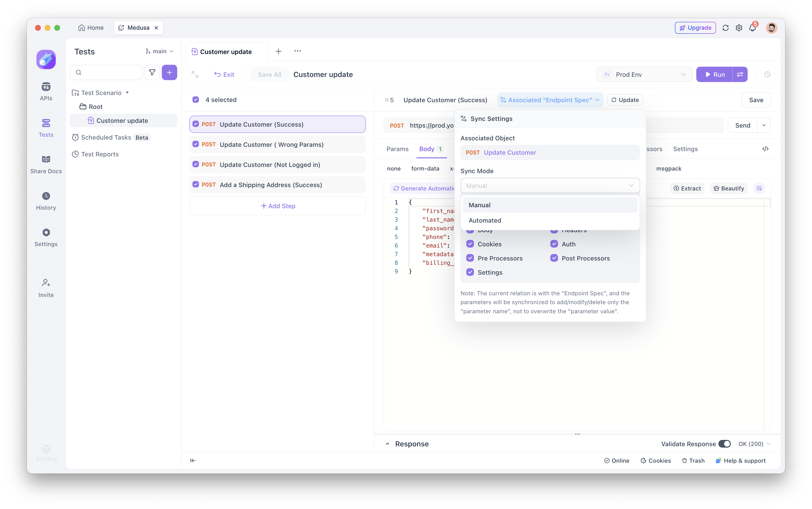Image resolution: width=812 pixels, height=509 pixels.
Task: Uncheck the Cookies sync checkbox
Action: click(x=470, y=244)
